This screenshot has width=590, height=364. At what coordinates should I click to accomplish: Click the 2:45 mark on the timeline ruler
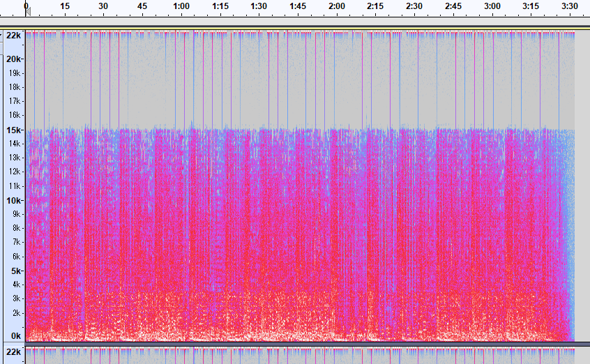tap(453, 6)
